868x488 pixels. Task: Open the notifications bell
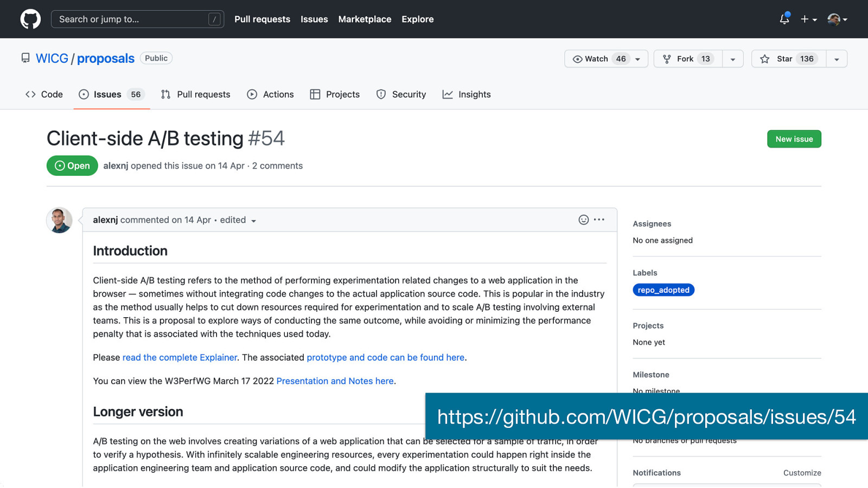[x=784, y=19]
